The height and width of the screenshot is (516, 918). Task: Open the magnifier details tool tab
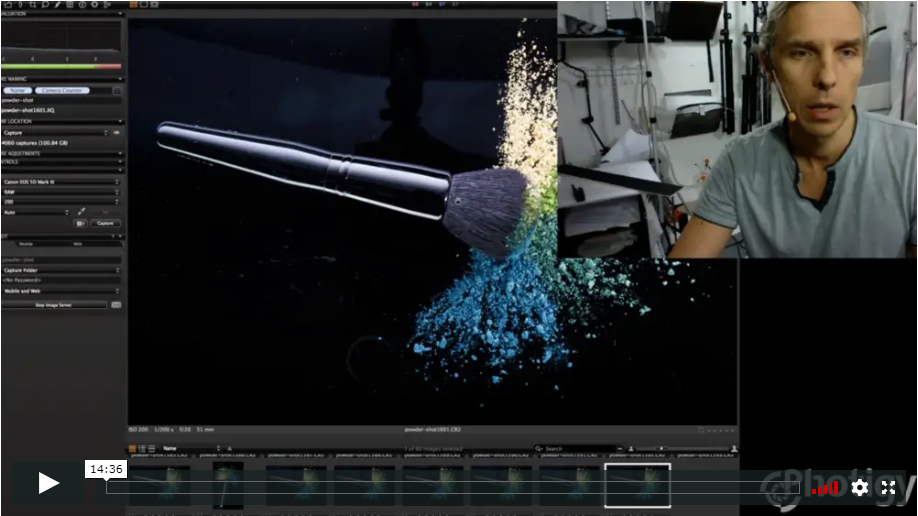click(45, 5)
